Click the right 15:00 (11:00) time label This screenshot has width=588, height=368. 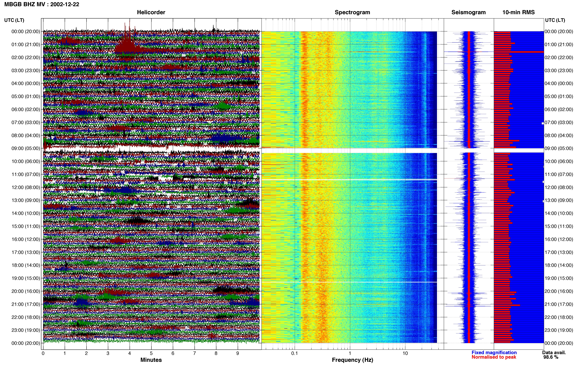[x=559, y=226]
